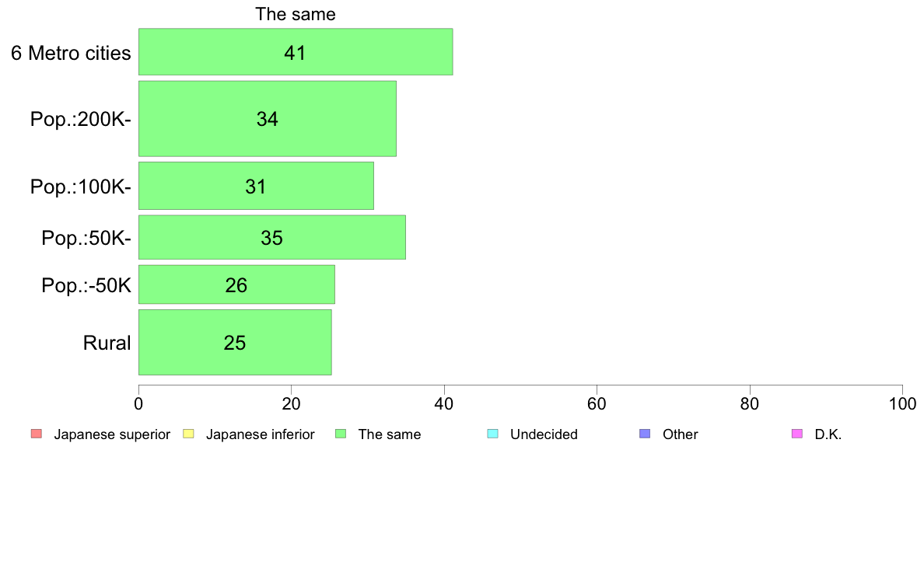Click the Undecided legend label

click(x=544, y=434)
